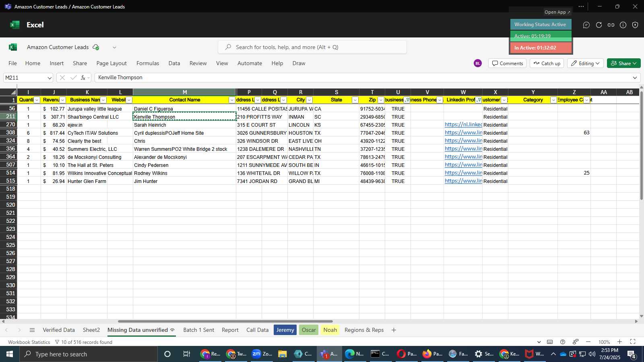Open the Contact Name column filter dropdown
The height and width of the screenshot is (362, 644).
click(232, 100)
